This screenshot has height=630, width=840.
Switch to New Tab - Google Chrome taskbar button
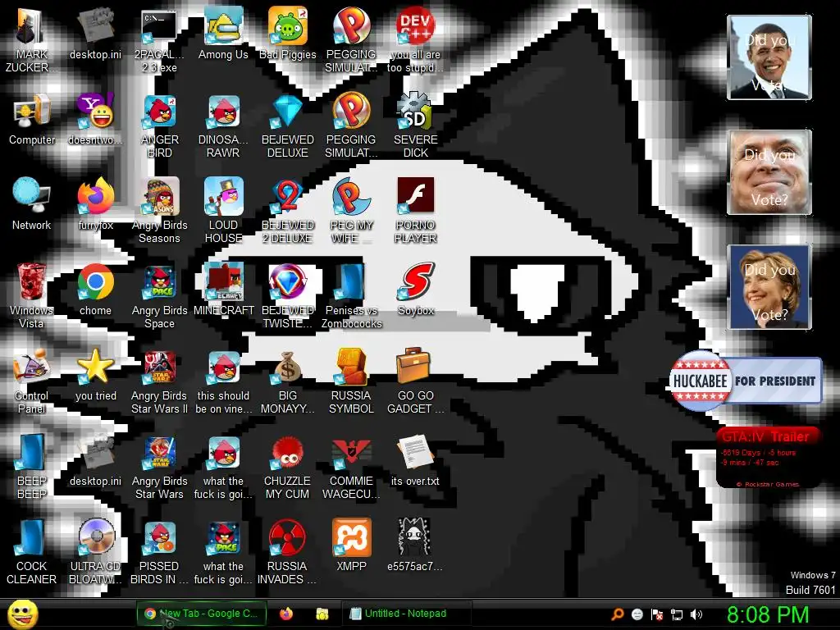tap(201, 614)
